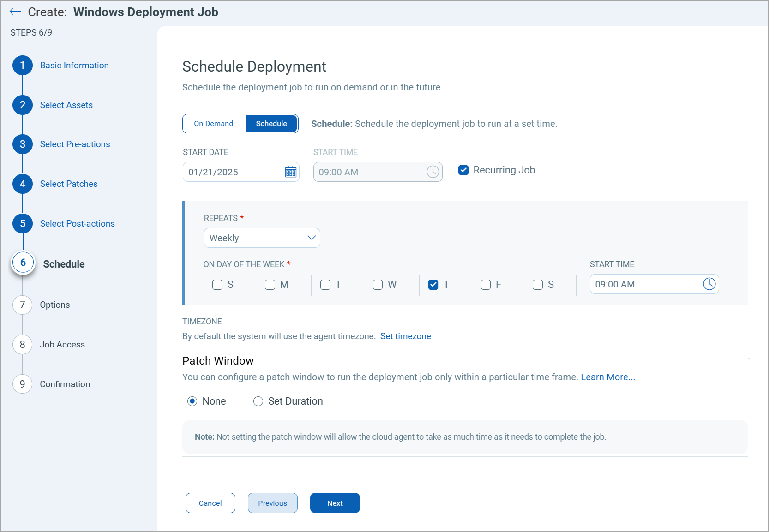Screen dimensions: 769x532
Task: Open the Learn More link for Patch Window
Action: coord(607,377)
